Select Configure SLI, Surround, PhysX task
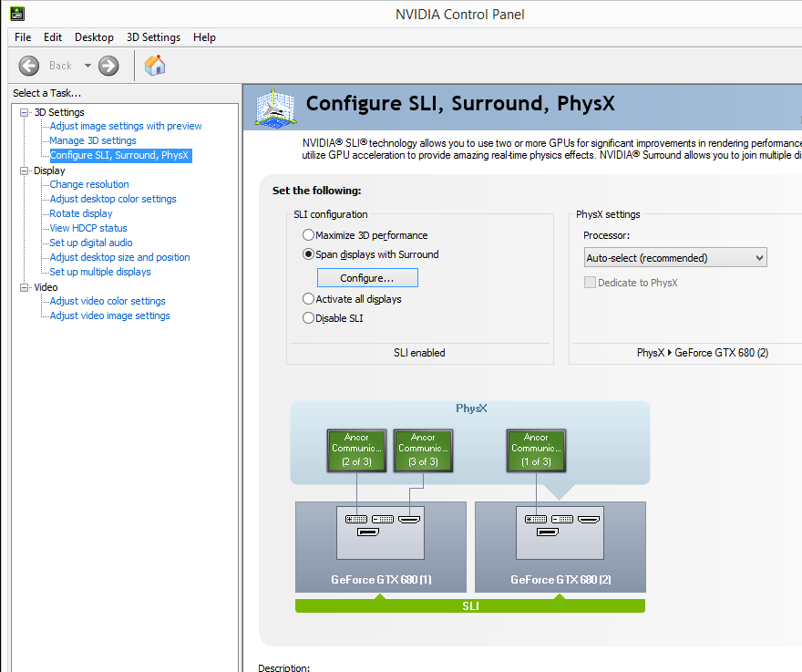The height and width of the screenshot is (672, 802). point(120,155)
